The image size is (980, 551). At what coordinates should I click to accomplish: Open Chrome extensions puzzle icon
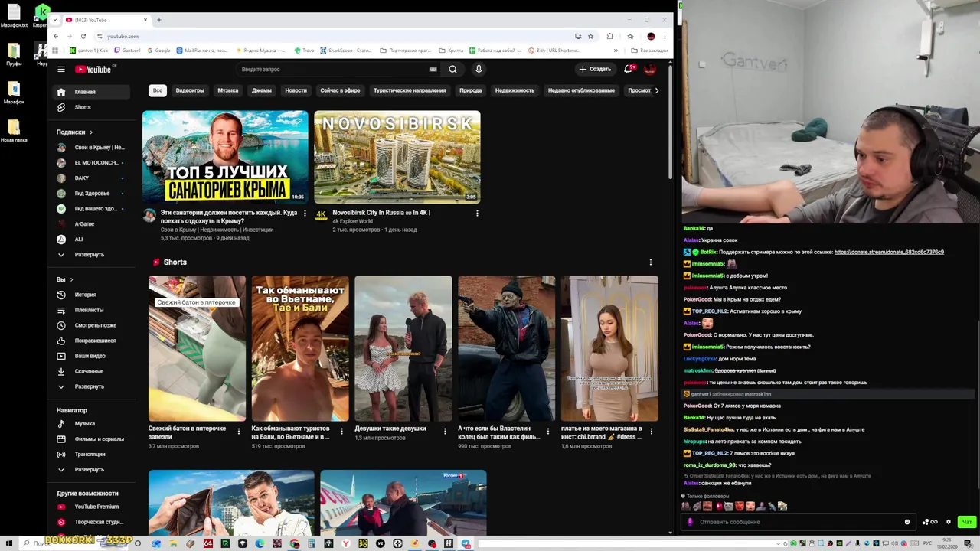pyautogui.click(x=610, y=36)
